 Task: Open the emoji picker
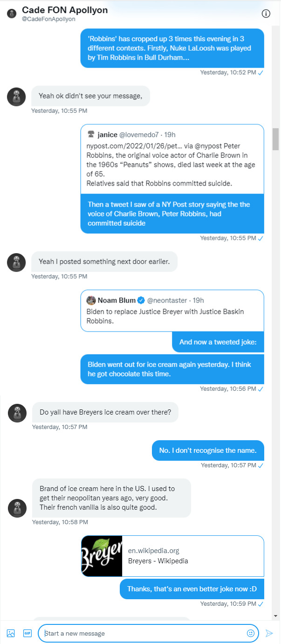tap(251, 633)
